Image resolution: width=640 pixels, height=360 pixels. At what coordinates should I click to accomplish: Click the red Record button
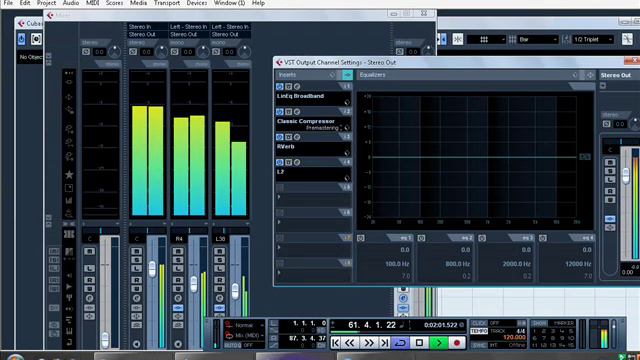(x=457, y=343)
